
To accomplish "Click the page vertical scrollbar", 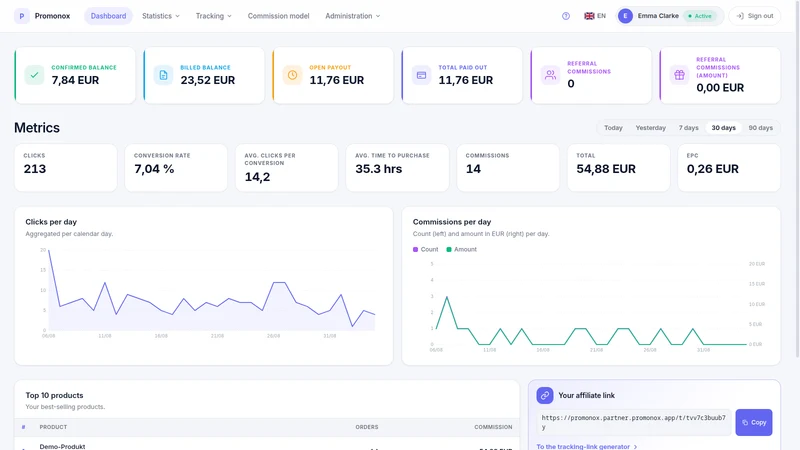I will tap(796, 179).
